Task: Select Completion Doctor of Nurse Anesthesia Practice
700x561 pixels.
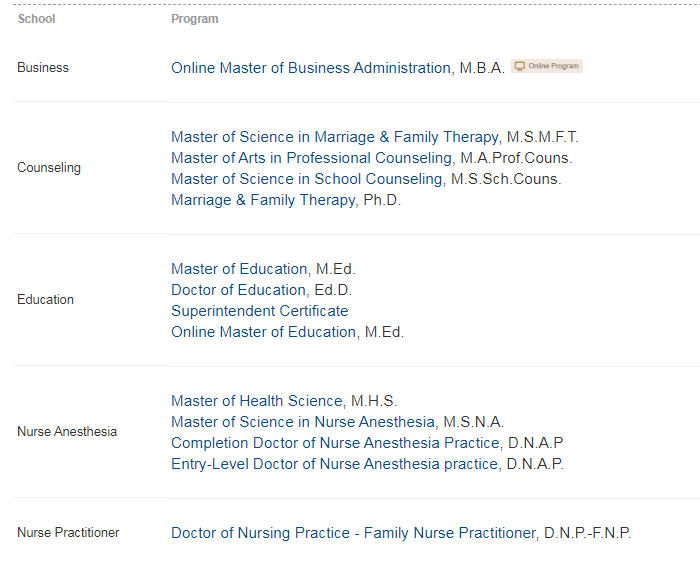Action: click(367, 443)
